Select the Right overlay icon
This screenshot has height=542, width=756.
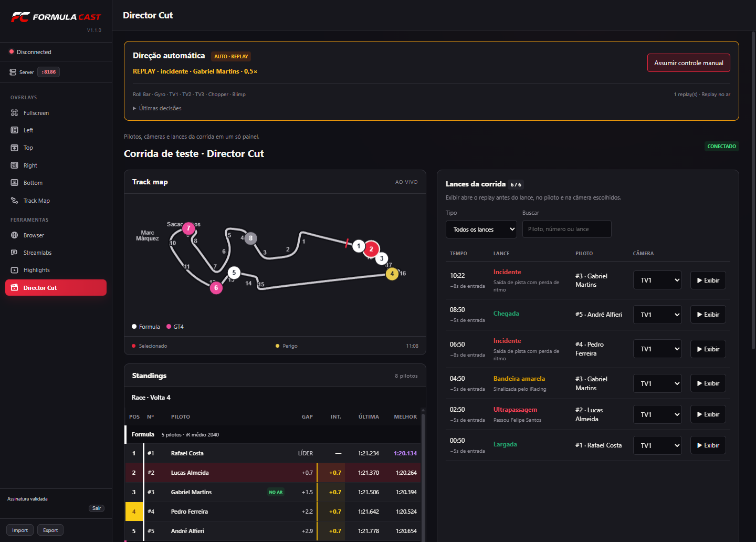pyautogui.click(x=14, y=165)
